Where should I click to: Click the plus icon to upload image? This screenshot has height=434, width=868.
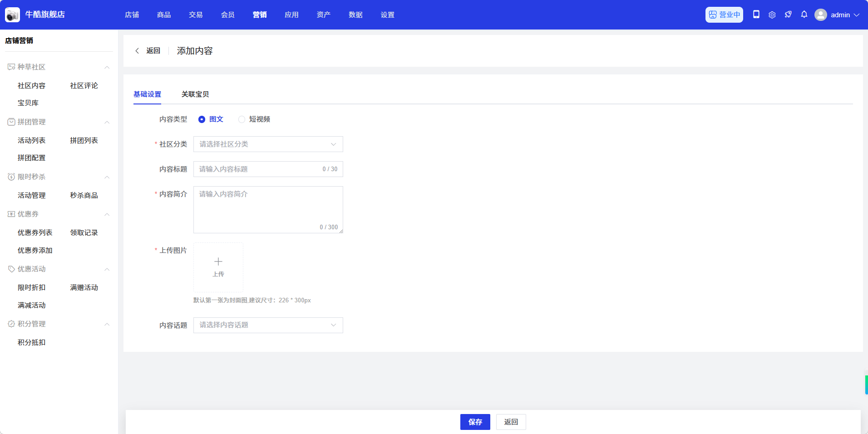(x=218, y=262)
